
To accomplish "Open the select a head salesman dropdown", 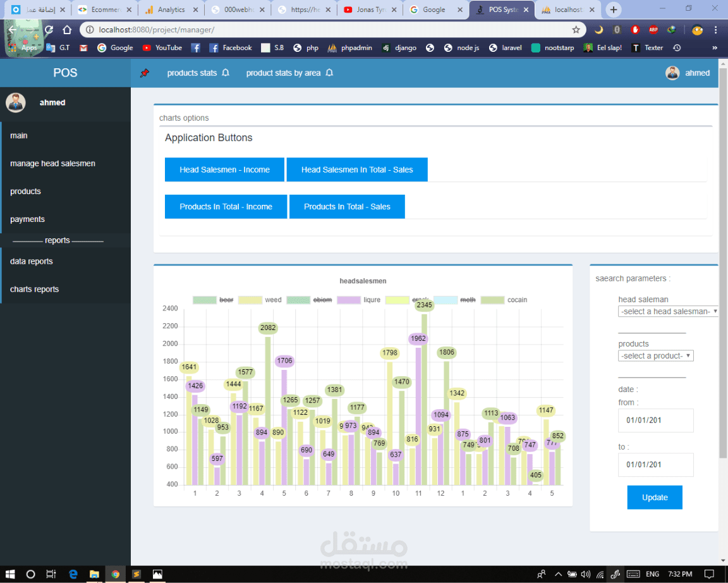I will coord(668,311).
